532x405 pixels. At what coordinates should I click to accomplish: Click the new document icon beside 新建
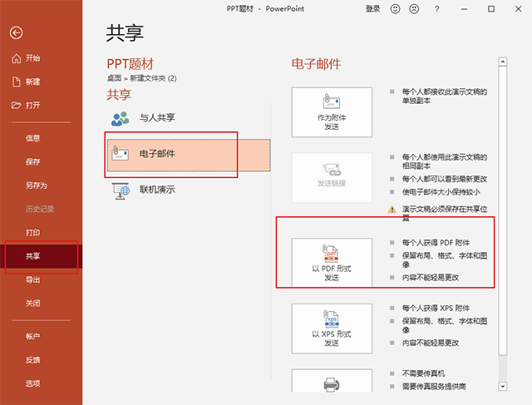[17, 81]
